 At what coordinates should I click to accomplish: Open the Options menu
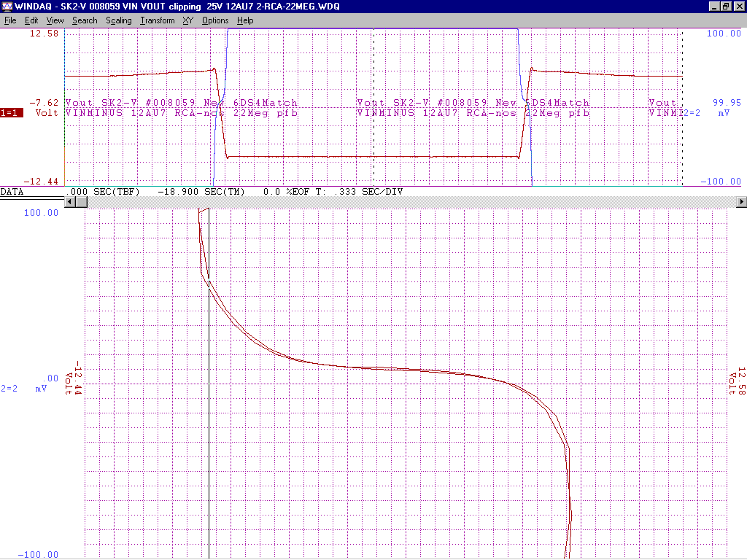click(215, 20)
